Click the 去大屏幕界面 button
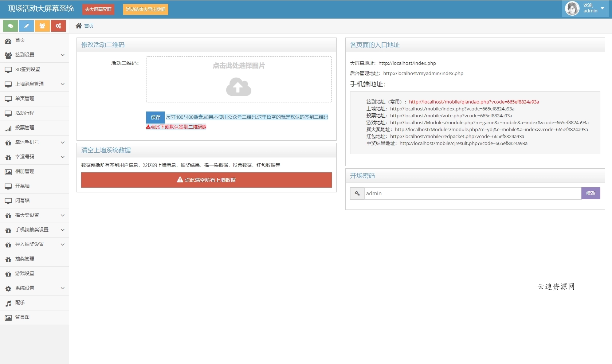Viewport: 612px width, 364px height. 98,9
